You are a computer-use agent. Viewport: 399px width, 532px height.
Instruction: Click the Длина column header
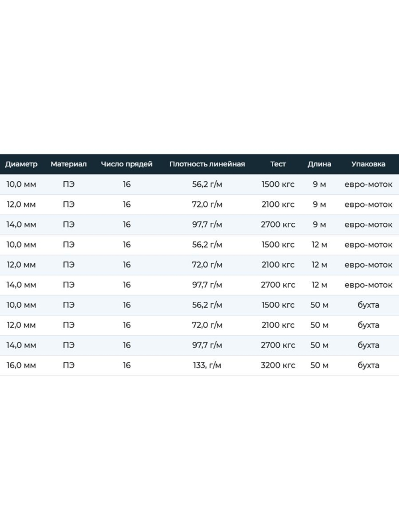pos(319,164)
